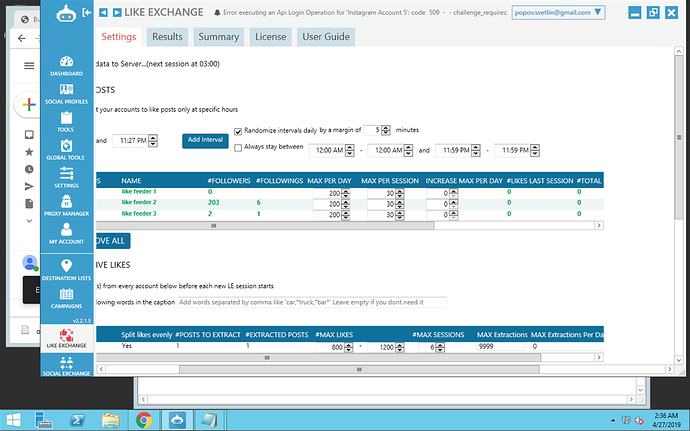Adjust Max Likes maximum spinner showing 1200
Image resolution: width=690 pixels, height=431 pixels.
tap(399, 347)
